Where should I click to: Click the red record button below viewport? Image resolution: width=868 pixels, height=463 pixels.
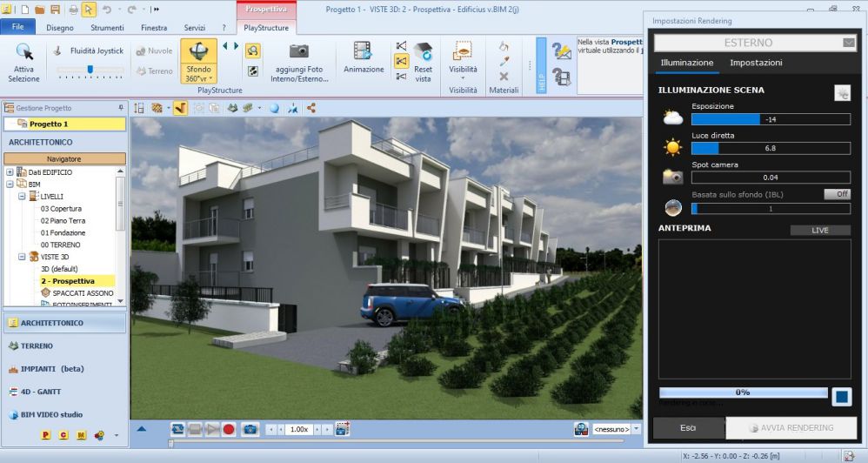pos(229,429)
